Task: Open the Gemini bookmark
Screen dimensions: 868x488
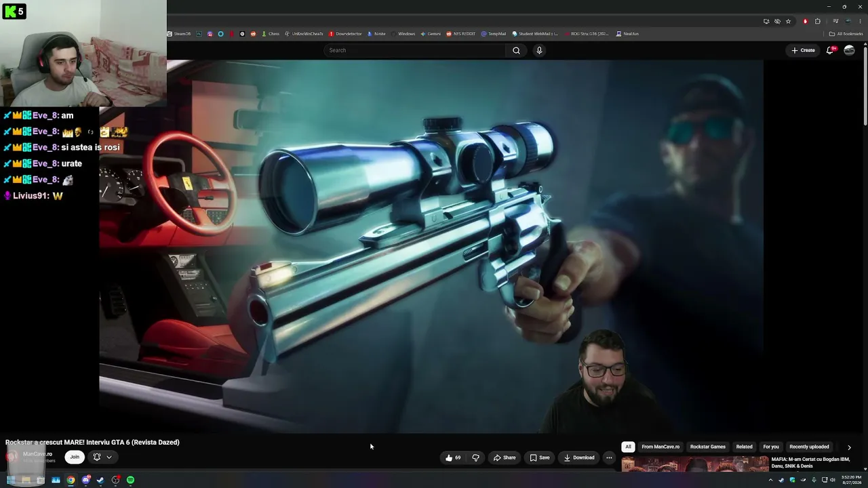Action: [431, 34]
